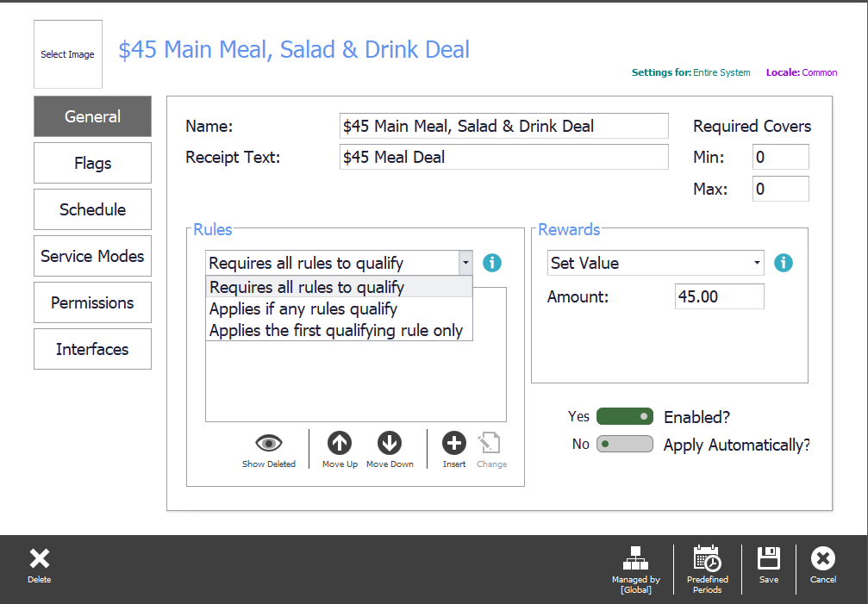Click the Save floppy disk icon
The height and width of the screenshot is (604, 868).
(x=769, y=558)
